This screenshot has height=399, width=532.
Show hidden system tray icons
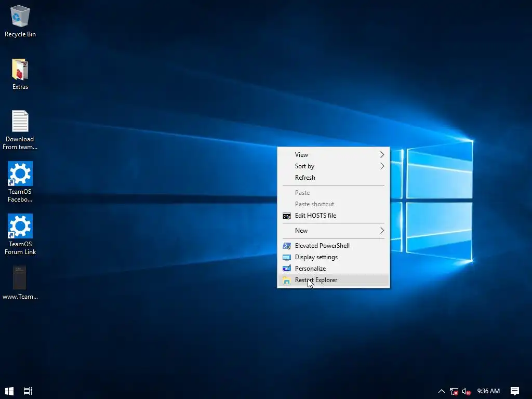pyautogui.click(x=442, y=391)
